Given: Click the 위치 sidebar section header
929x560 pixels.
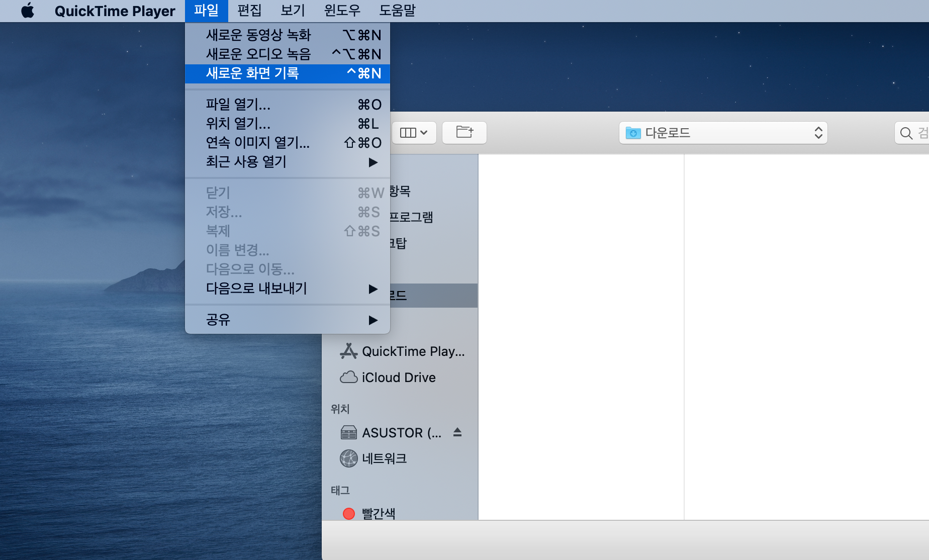Looking at the screenshot, I should (x=340, y=409).
